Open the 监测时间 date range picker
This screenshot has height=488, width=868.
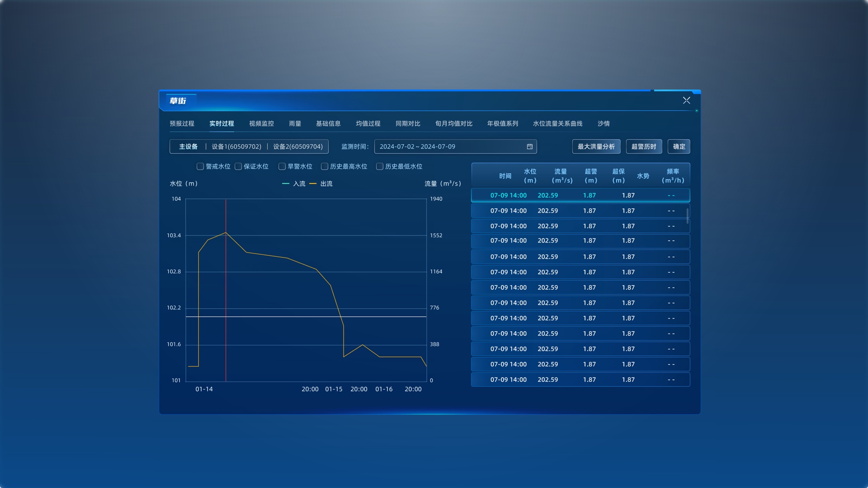[x=455, y=146]
